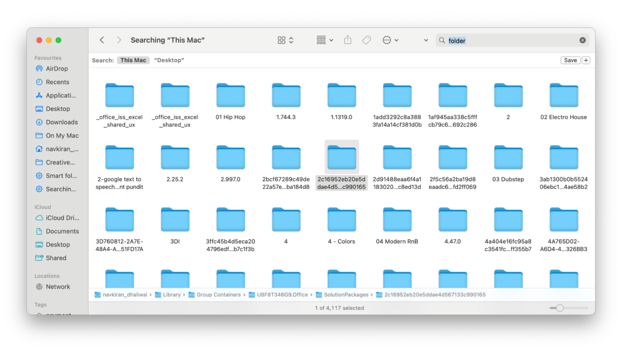The width and height of the screenshot is (618, 364).
Task: Expand the search options chevron dropdown
Action: [x=426, y=40]
